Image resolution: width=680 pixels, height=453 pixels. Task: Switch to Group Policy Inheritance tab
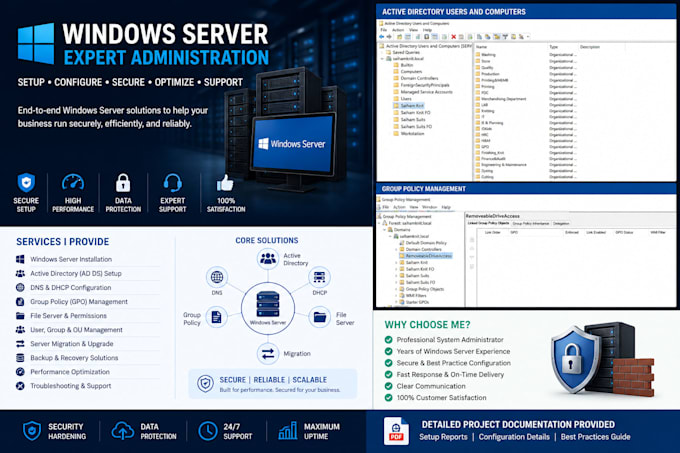pyautogui.click(x=531, y=224)
